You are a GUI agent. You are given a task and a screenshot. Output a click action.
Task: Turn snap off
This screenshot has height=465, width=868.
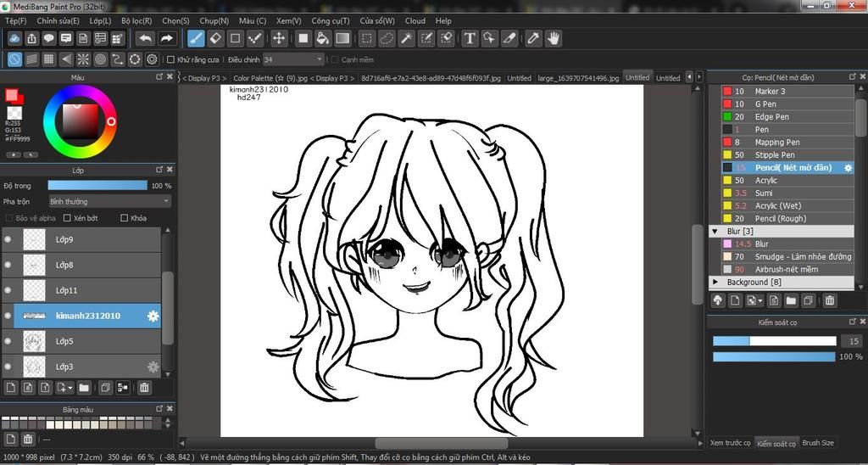click(15, 59)
